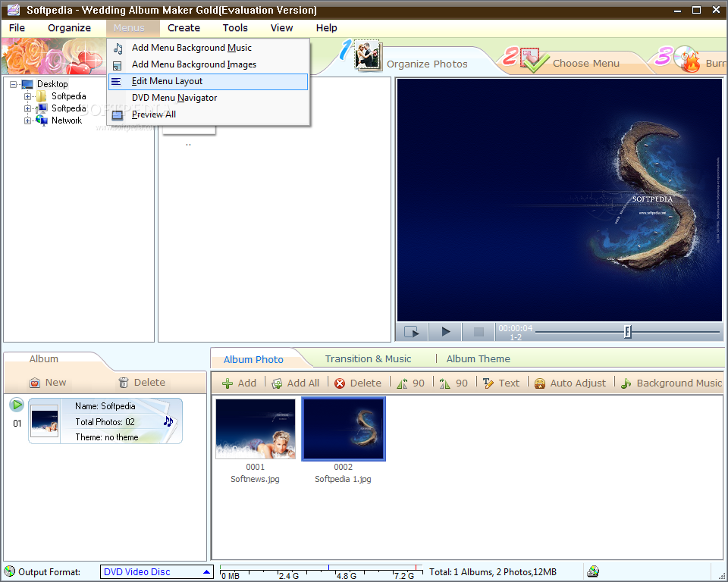
Task: Click the preview timeline slider handle
Action: pos(628,331)
